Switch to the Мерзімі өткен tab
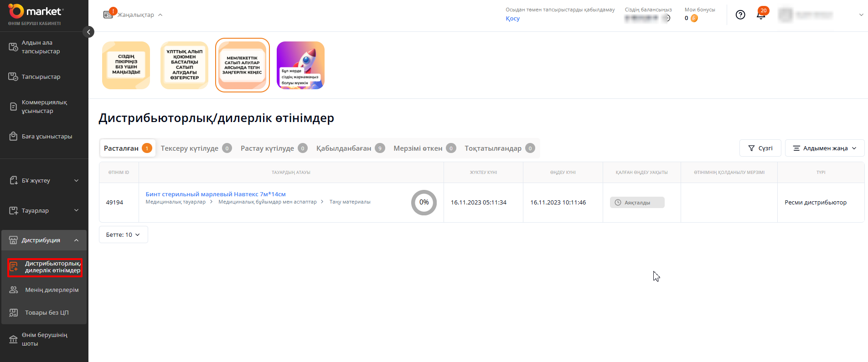The width and height of the screenshot is (868, 362). (x=425, y=148)
